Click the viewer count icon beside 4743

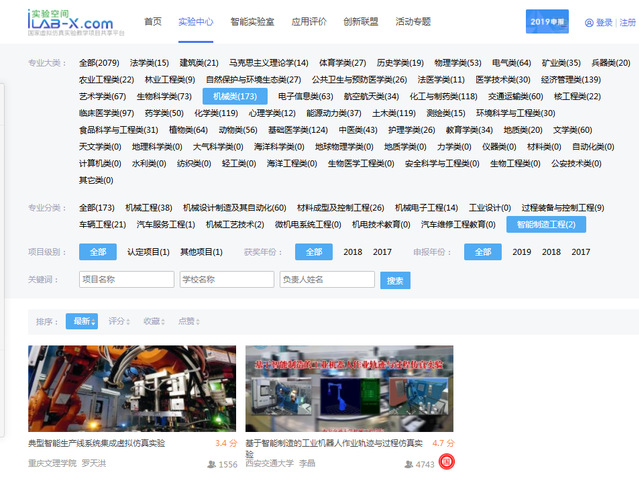[x=409, y=465]
